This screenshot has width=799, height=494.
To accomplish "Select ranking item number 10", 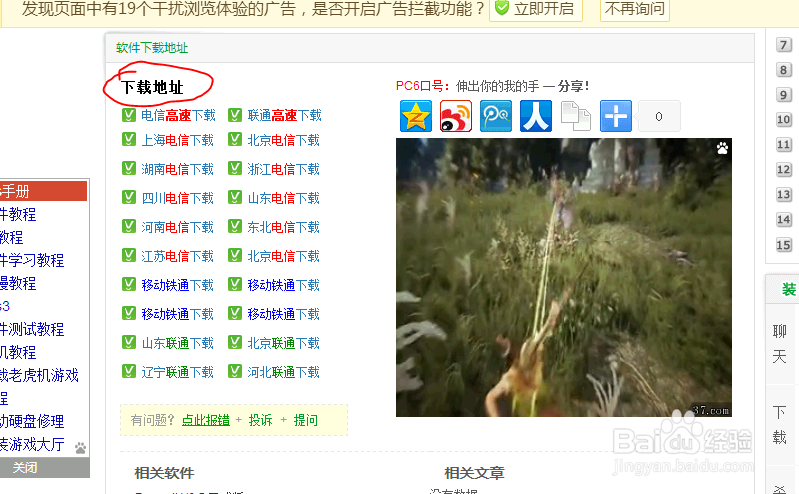I will coord(784,120).
